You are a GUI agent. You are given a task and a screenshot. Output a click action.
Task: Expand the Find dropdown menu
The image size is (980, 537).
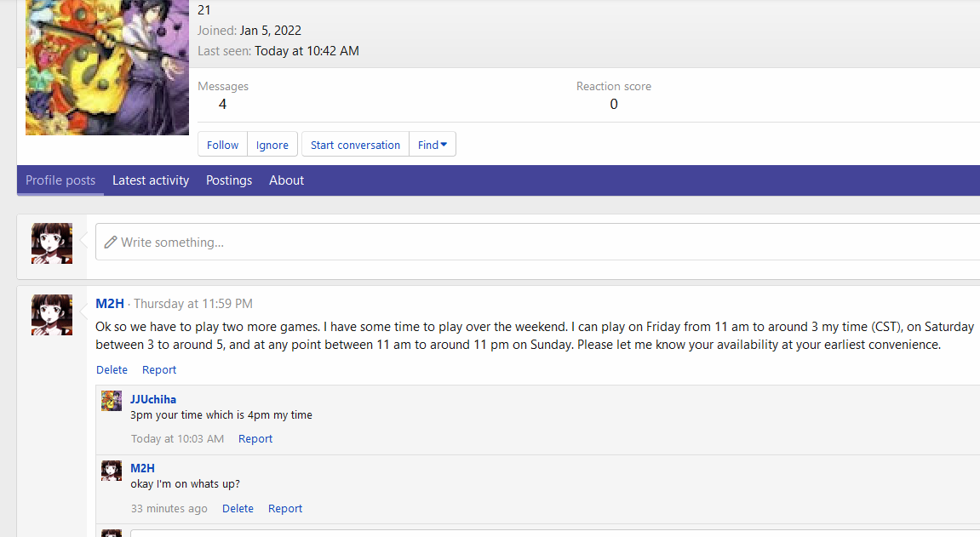(x=433, y=145)
